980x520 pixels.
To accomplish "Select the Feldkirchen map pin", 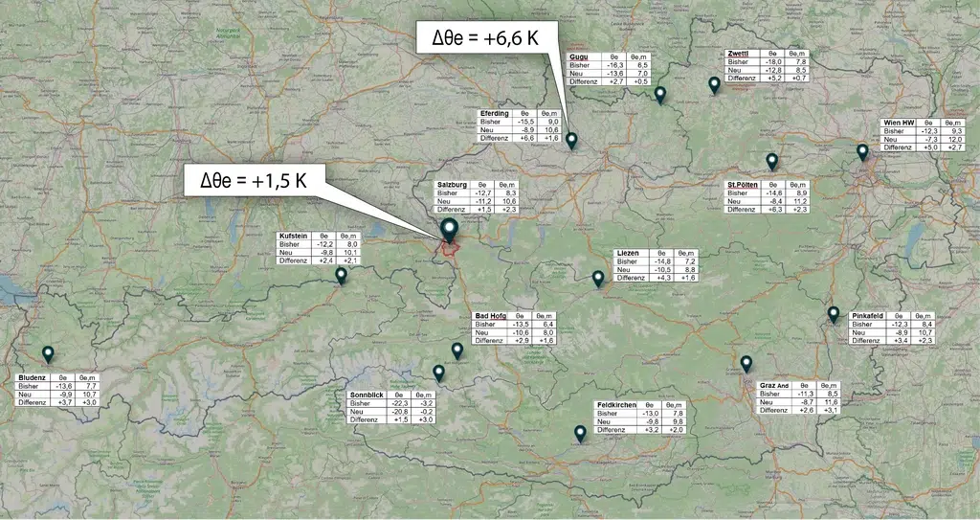I will point(581,434).
